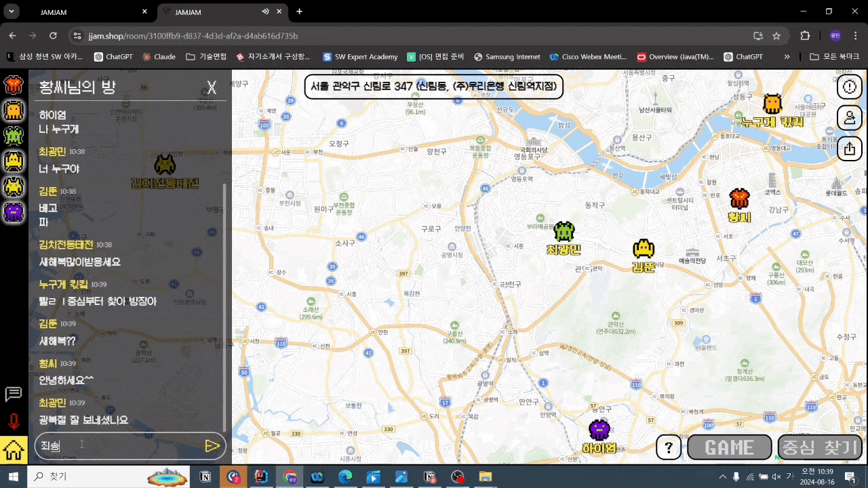
Task: Open Notion from the taskbar
Action: (205, 476)
